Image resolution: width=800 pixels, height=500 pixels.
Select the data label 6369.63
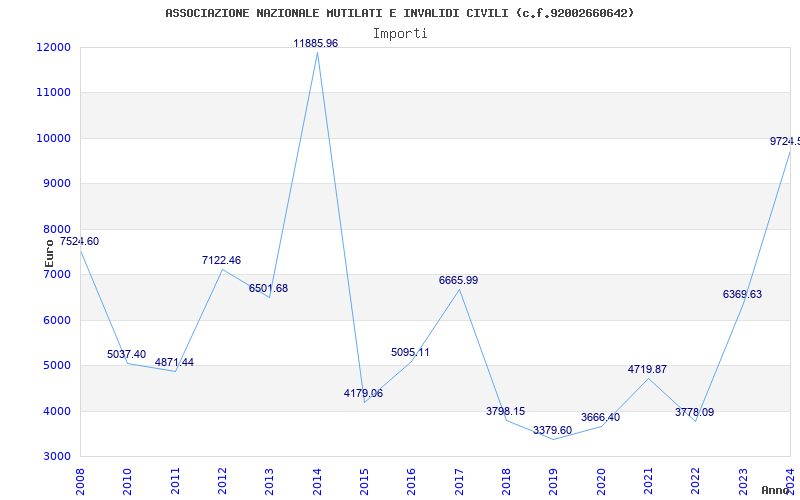(742, 294)
